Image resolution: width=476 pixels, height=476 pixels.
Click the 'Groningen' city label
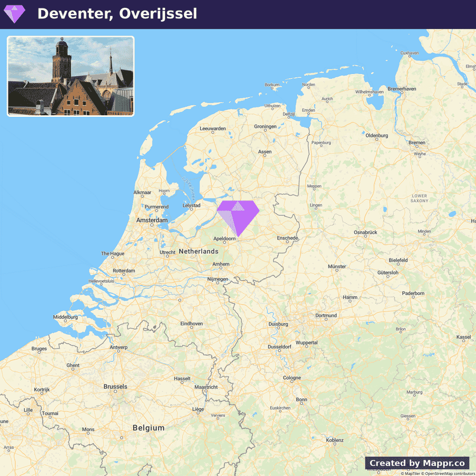(x=266, y=126)
